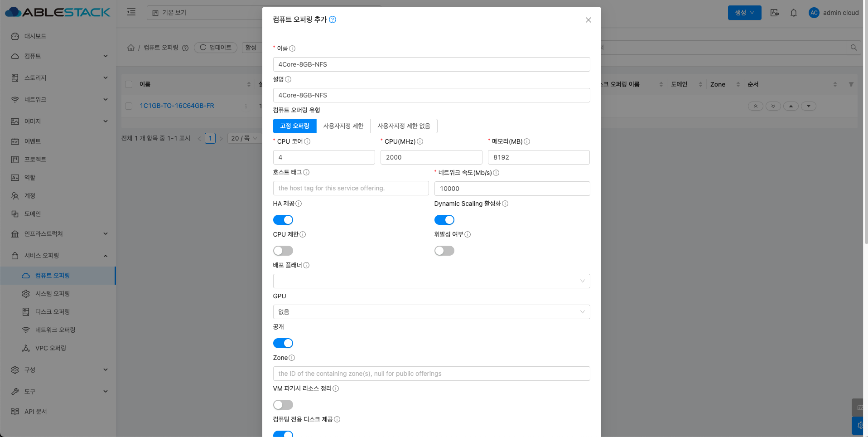Move offering to top arrow icon

[x=755, y=106]
